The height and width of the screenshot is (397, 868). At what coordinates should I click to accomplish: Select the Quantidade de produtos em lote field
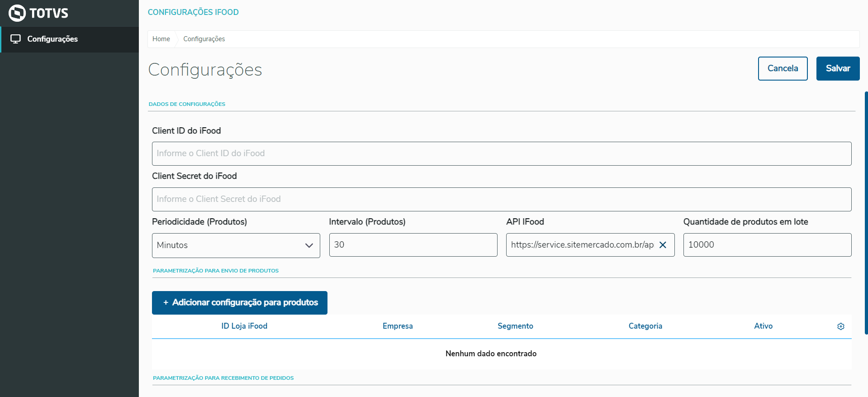pos(767,245)
